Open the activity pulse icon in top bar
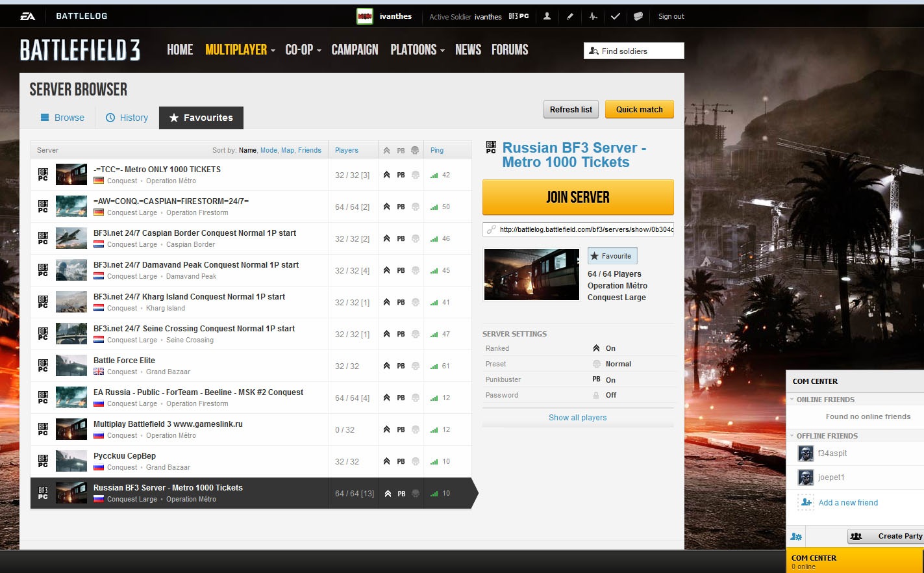 click(x=593, y=16)
